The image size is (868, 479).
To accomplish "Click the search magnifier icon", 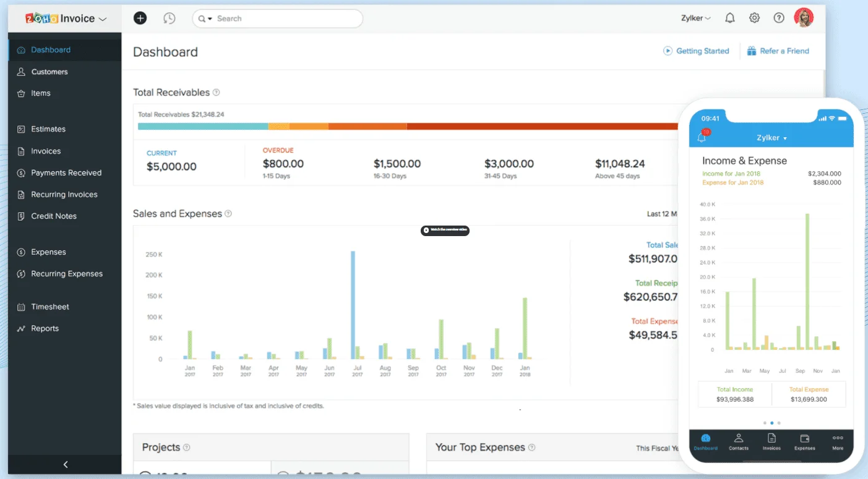I will (x=202, y=19).
